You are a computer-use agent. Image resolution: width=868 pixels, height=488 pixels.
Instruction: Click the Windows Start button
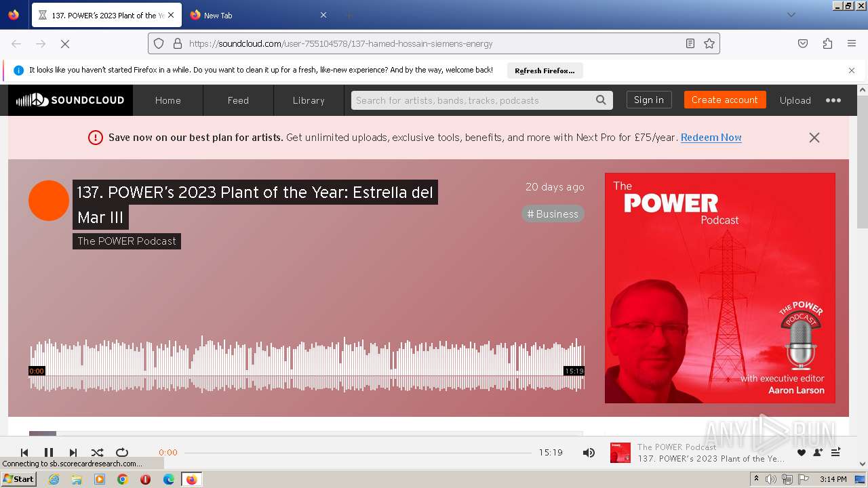[x=19, y=479]
